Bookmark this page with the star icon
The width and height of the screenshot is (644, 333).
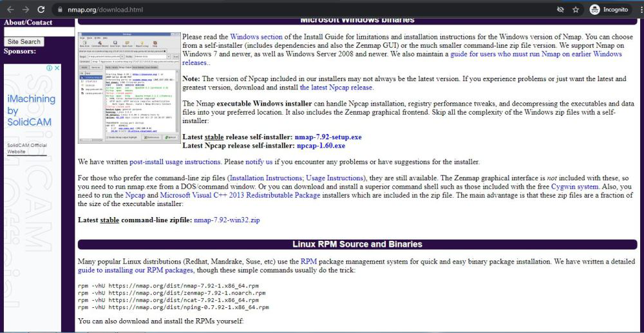[575, 10]
